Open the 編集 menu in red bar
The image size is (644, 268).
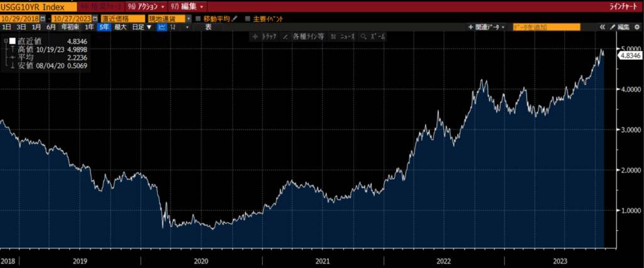187,6
